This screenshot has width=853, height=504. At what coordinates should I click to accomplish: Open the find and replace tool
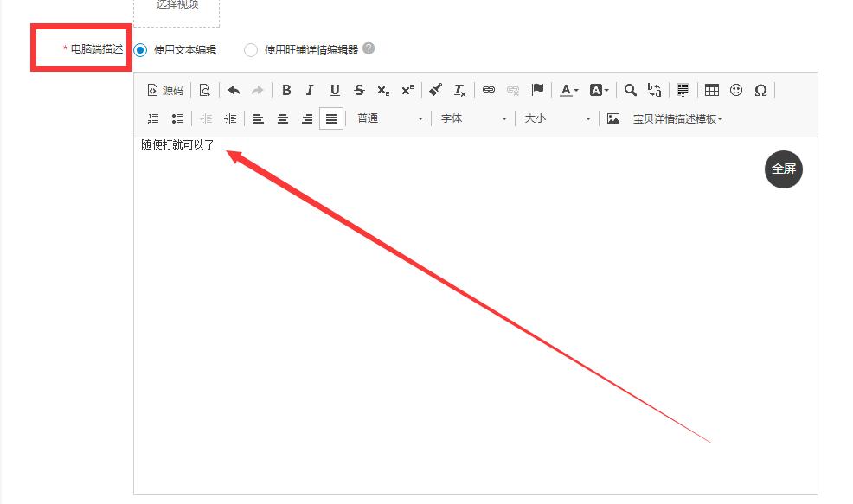click(654, 90)
